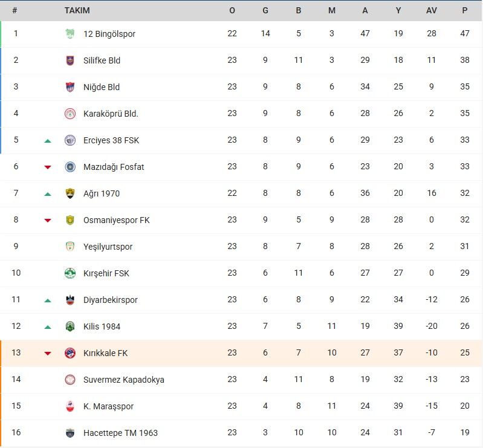Screen dimensions: 483x448
Task: Click the Hacettepe TM 1963 crest
Action: 70,433
